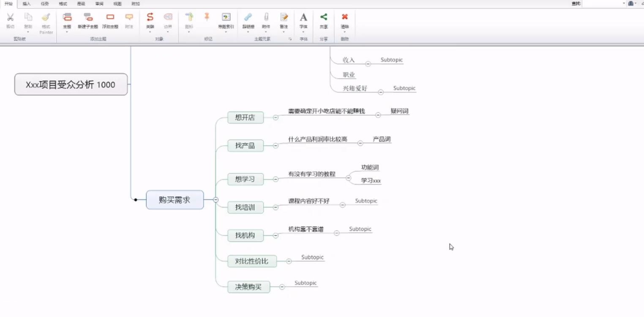
Task: Add a new topic with 主题 icon
Action: pyautogui.click(x=67, y=17)
